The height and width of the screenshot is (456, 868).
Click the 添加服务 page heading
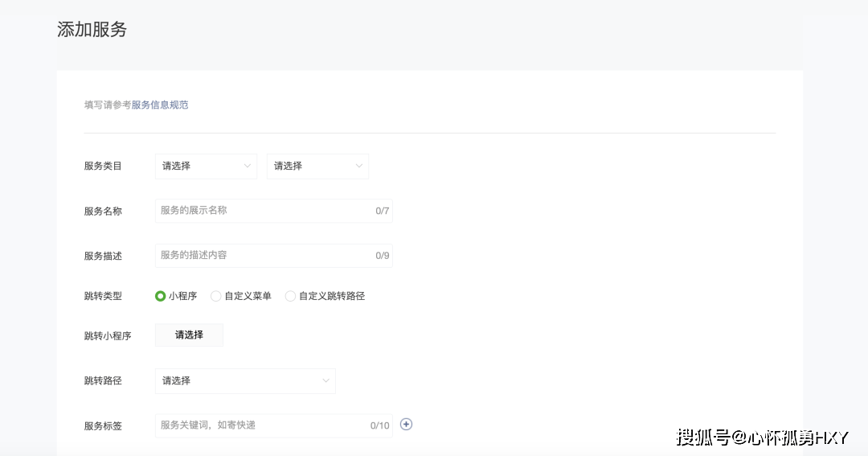[92, 30]
